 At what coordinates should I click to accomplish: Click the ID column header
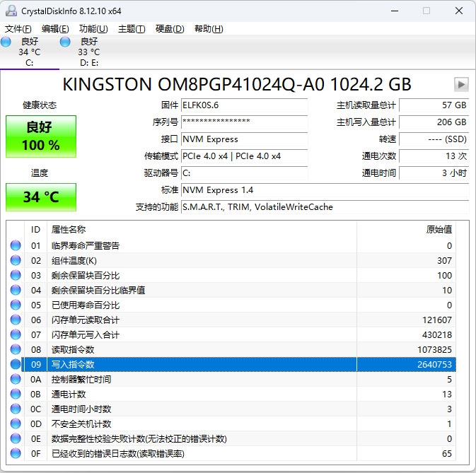point(35,230)
